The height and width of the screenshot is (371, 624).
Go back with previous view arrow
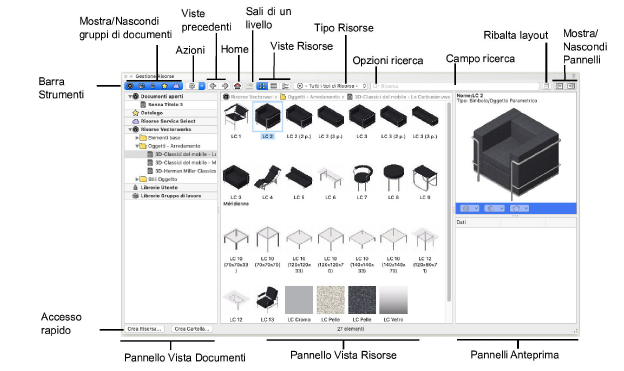tap(213, 86)
